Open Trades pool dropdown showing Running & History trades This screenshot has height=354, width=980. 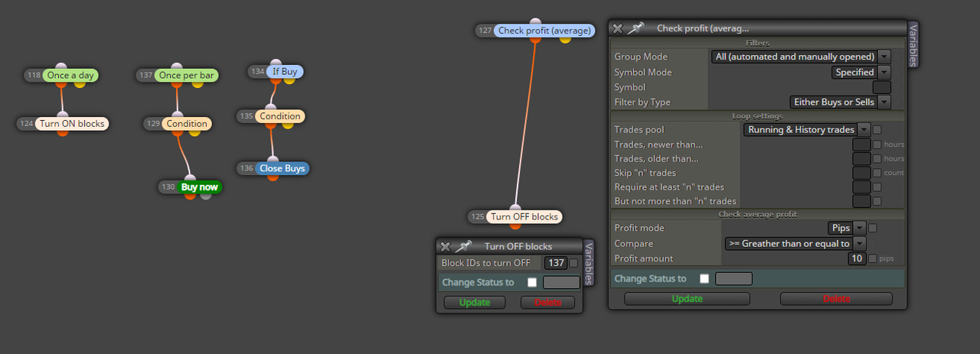click(807, 130)
